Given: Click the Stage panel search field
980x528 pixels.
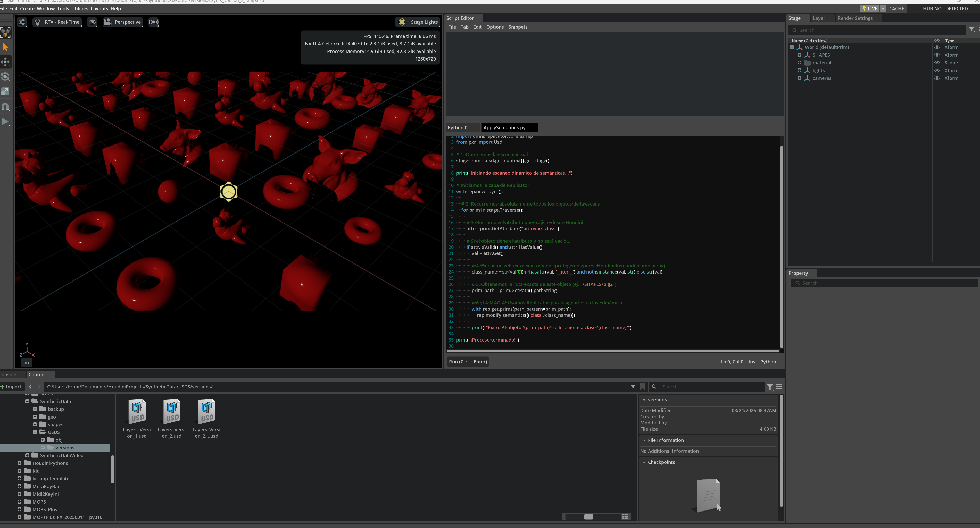Looking at the screenshot, I should click(877, 30).
